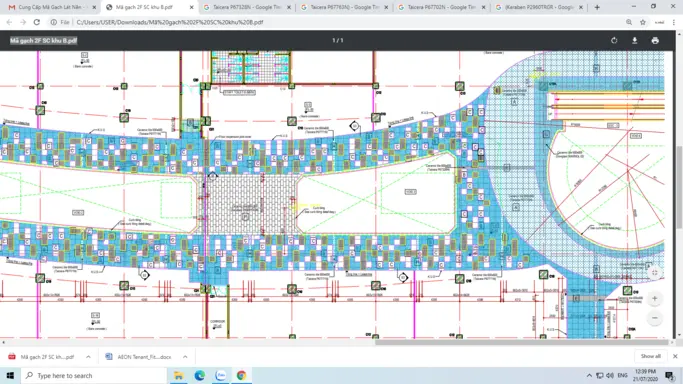Download the PDF file
The width and height of the screenshot is (683, 384).
(635, 40)
